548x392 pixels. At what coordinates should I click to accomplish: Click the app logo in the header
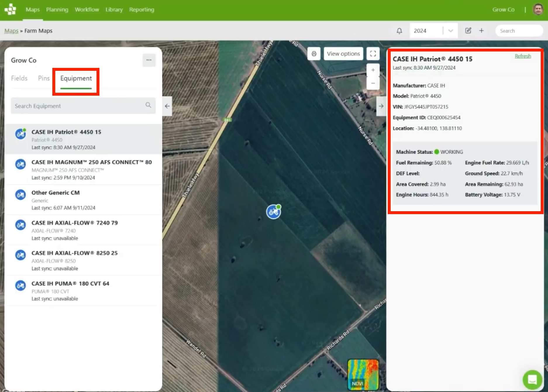click(11, 9)
